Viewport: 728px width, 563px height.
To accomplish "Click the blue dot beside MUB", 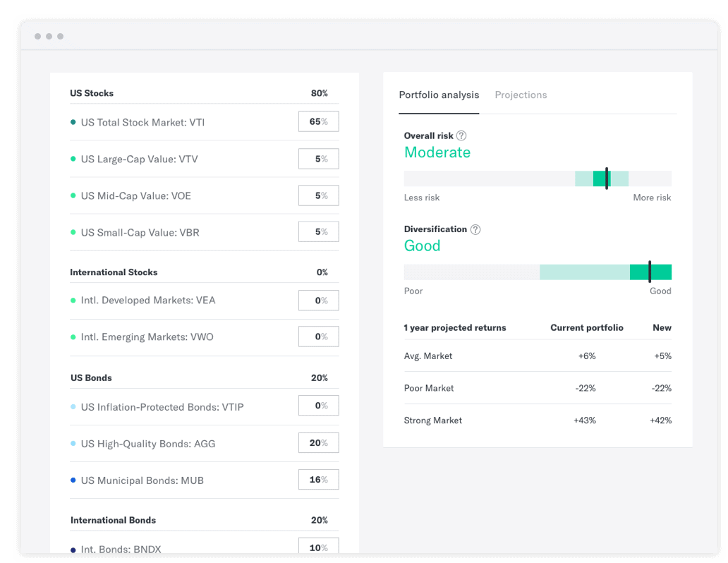I will (73, 480).
